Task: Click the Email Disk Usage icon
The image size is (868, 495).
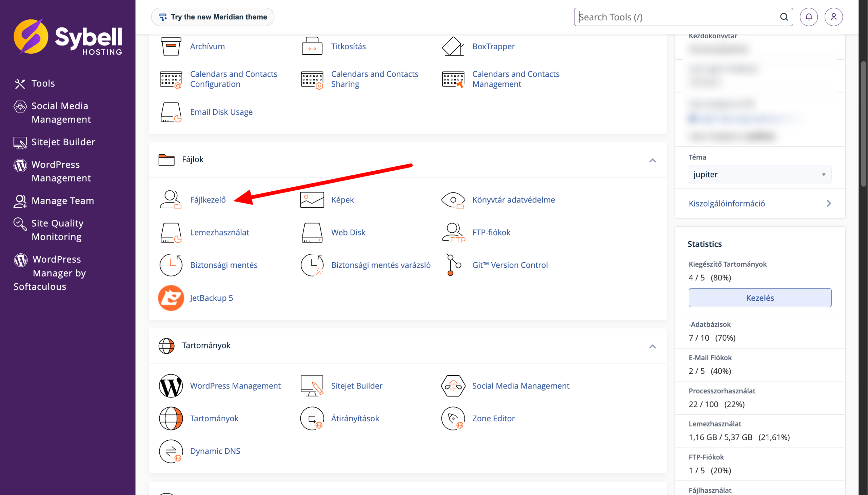Action: click(x=171, y=112)
